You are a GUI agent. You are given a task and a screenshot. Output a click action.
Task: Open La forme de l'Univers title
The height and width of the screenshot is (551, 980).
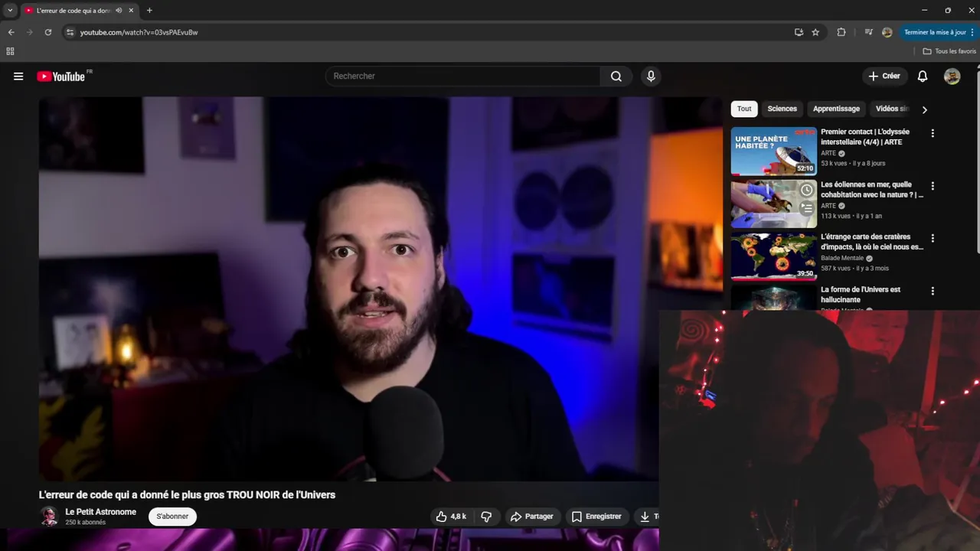(x=861, y=295)
